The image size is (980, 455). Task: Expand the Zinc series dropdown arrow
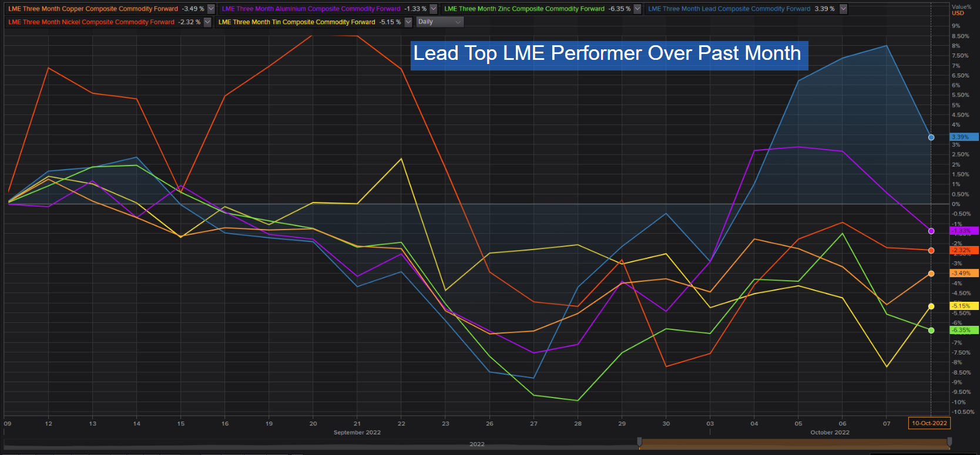[x=637, y=9]
